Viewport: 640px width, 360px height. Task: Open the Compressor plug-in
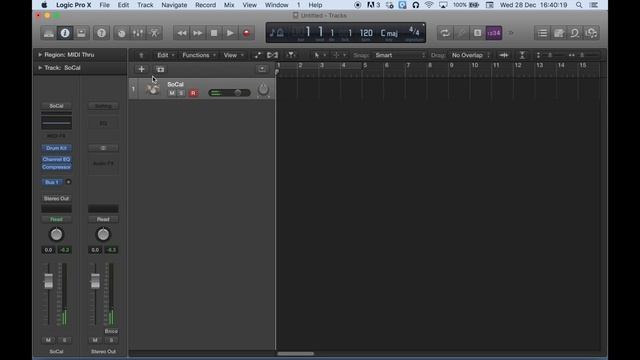tap(56, 167)
